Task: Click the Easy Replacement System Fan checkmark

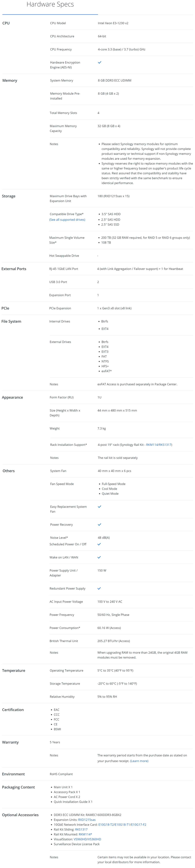Action: [x=100, y=506]
